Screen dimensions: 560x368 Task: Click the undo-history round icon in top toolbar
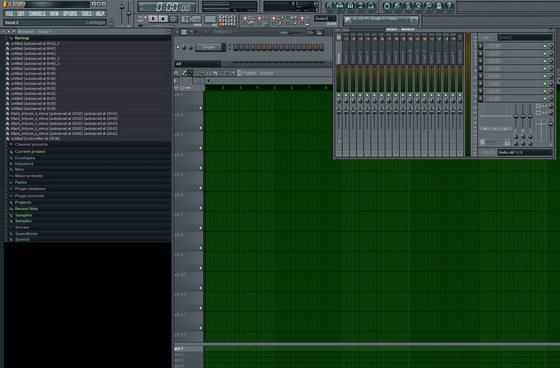click(x=387, y=6)
